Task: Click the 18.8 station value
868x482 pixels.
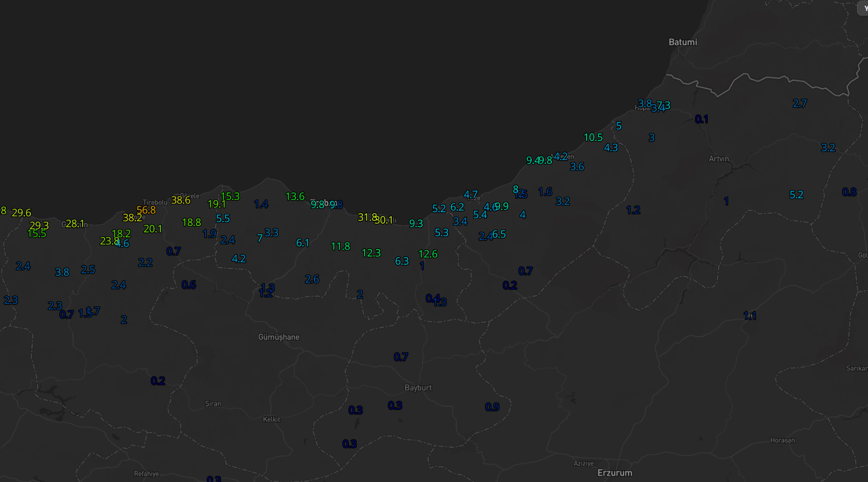Action: click(191, 223)
